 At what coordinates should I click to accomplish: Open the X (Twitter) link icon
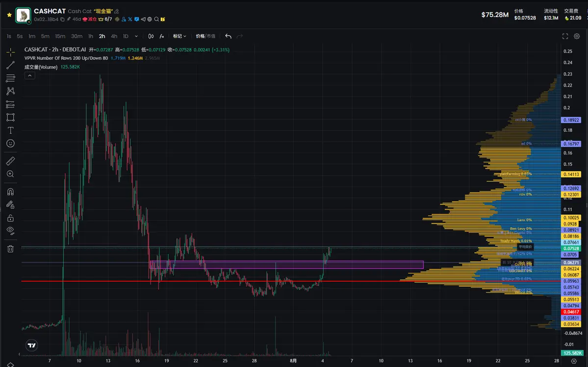point(130,19)
